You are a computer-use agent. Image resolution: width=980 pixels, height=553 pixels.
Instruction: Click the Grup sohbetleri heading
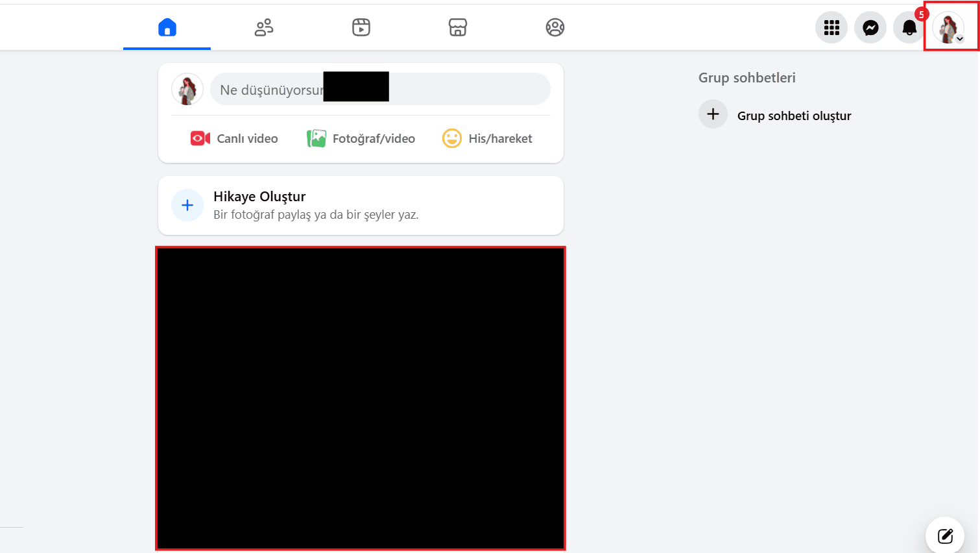747,77
